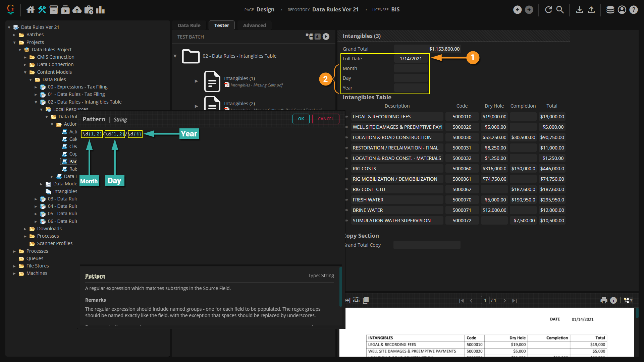Go back with the left arrow icon
The height and width of the screenshot is (362, 644).
tap(517, 10)
